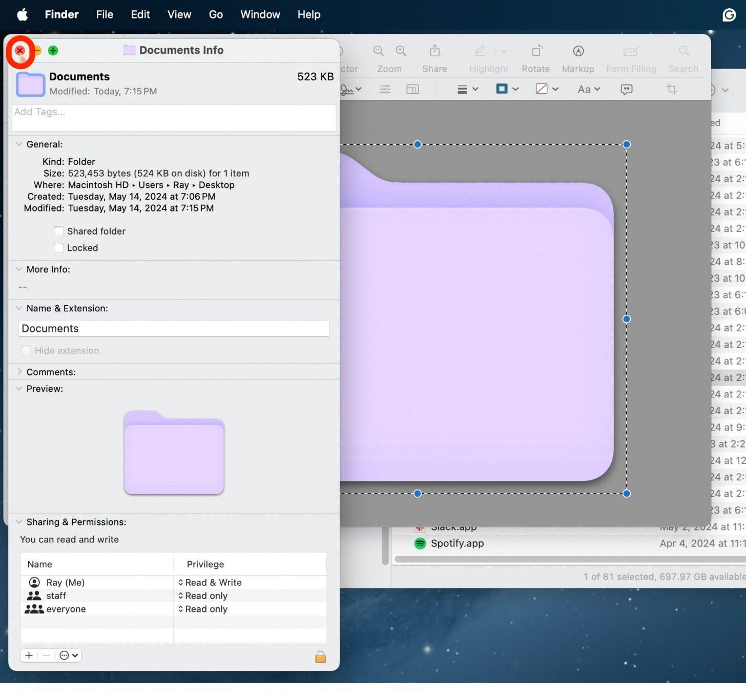This screenshot has height=700, width=746.
Task: Enable the Shared folder checkbox
Action: (59, 231)
